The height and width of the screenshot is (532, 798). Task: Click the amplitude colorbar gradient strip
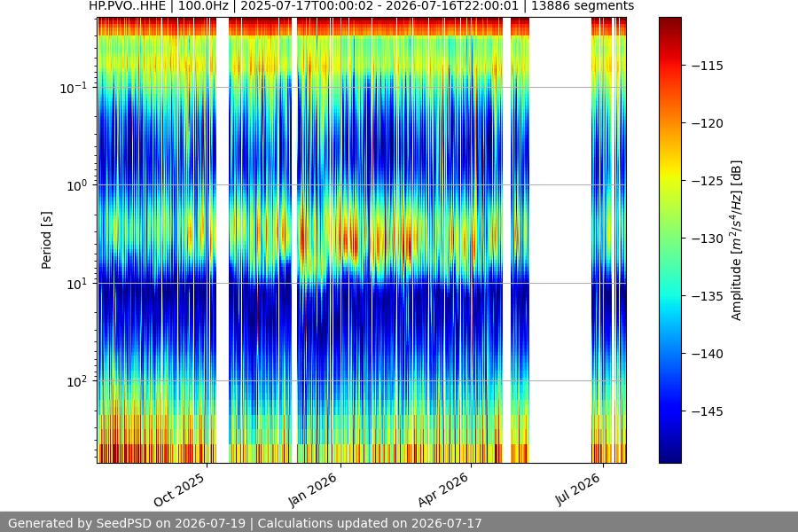click(669, 240)
